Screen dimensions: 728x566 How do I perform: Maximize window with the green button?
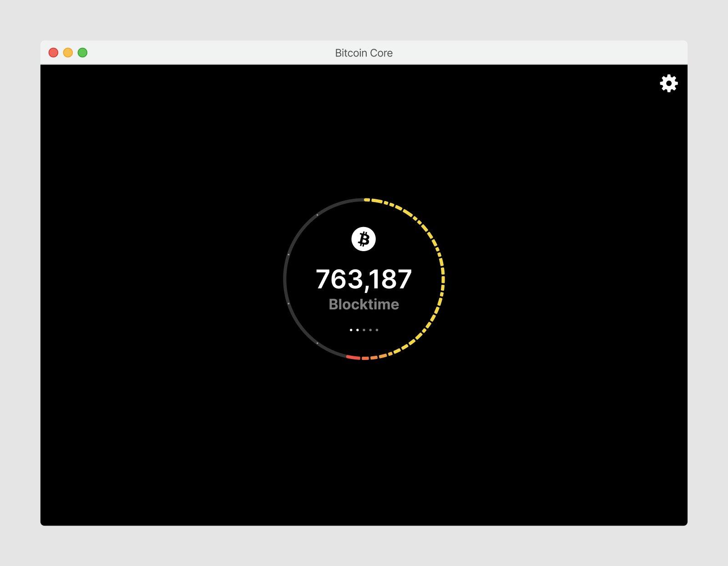pos(82,53)
